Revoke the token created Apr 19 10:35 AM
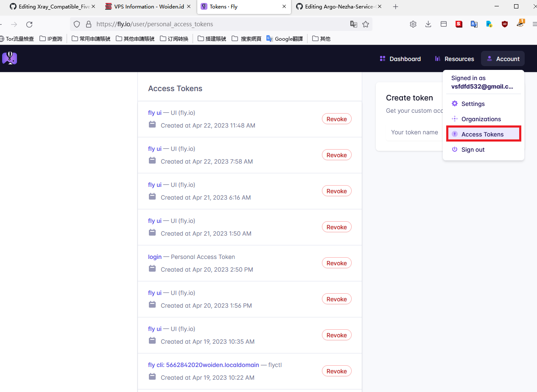This screenshot has width=537, height=392. [x=337, y=335]
